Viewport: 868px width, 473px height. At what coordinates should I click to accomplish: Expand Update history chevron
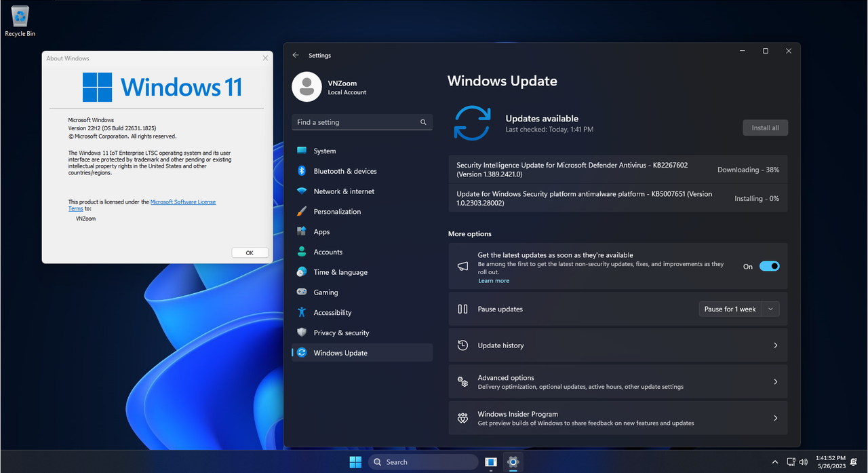(x=775, y=345)
